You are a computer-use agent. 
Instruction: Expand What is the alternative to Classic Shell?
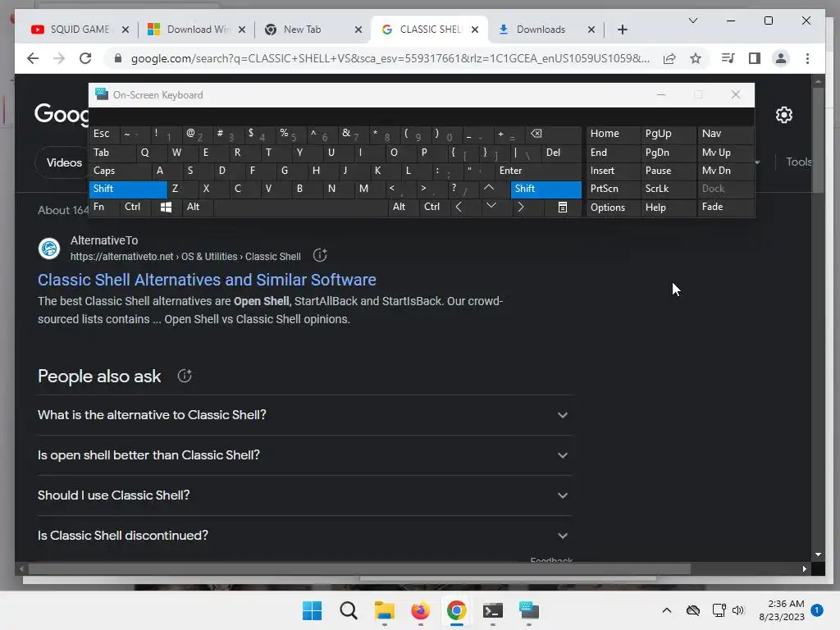304,415
